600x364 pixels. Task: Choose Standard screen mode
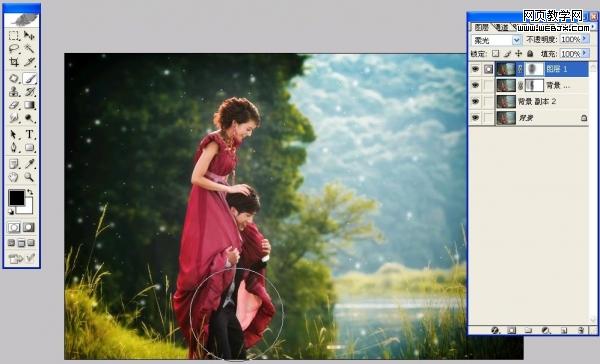tap(11, 243)
